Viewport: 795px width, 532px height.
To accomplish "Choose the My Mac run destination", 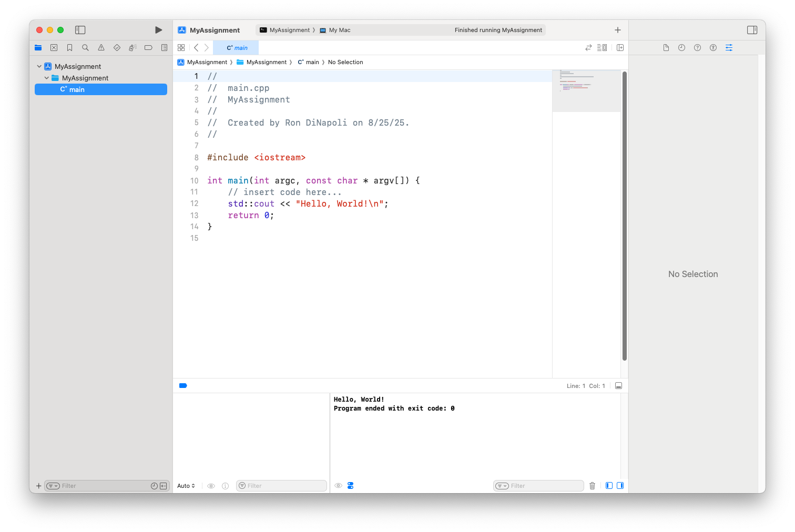I will 335,30.
